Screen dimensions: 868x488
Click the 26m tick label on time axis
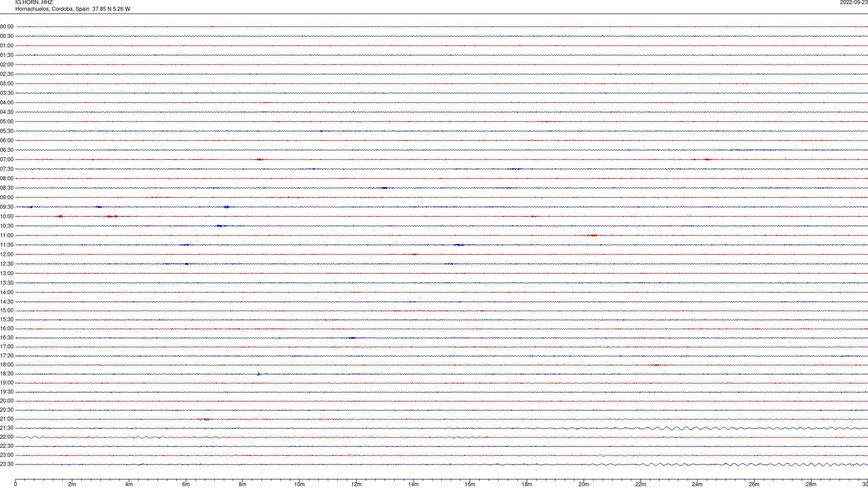(x=754, y=484)
